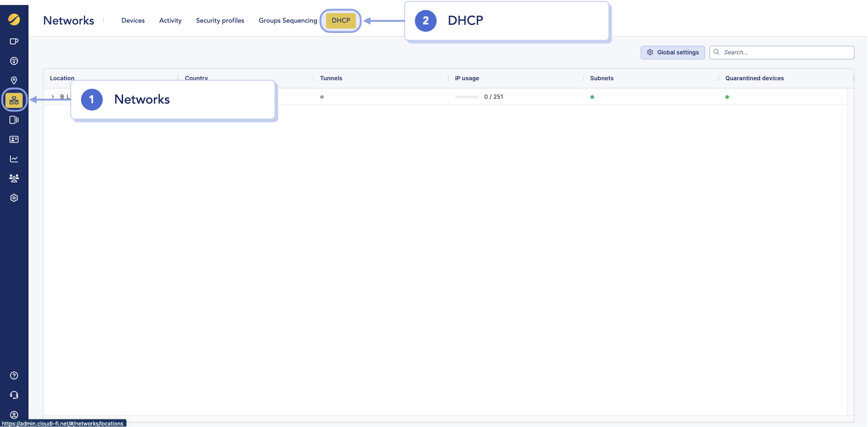Click the Global settings button
Screen dimensions: 868x427
click(673, 52)
